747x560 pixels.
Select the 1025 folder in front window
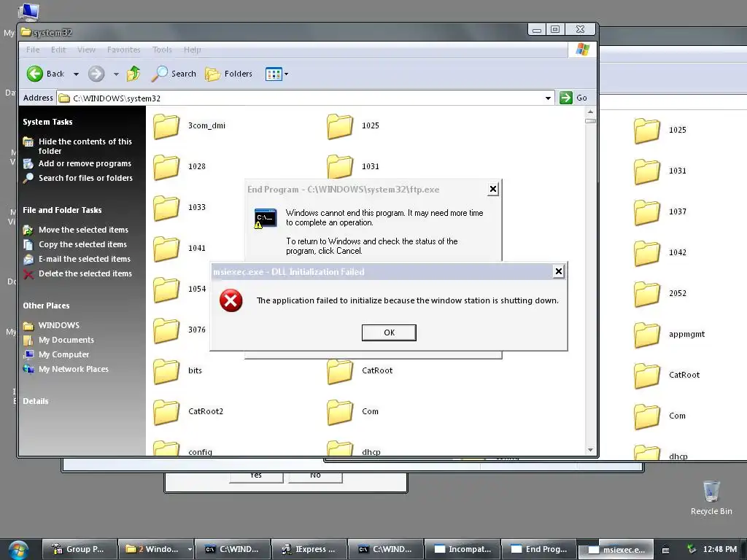(x=340, y=125)
